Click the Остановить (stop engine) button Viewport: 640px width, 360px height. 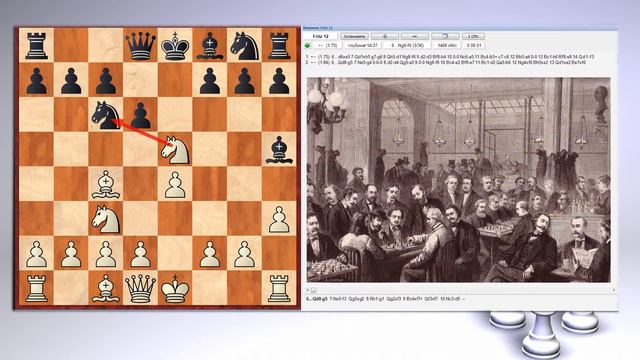click(354, 36)
